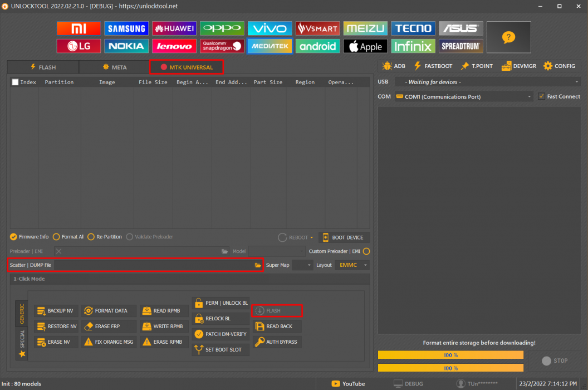Click the BACKUP NV button

pos(56,311)
